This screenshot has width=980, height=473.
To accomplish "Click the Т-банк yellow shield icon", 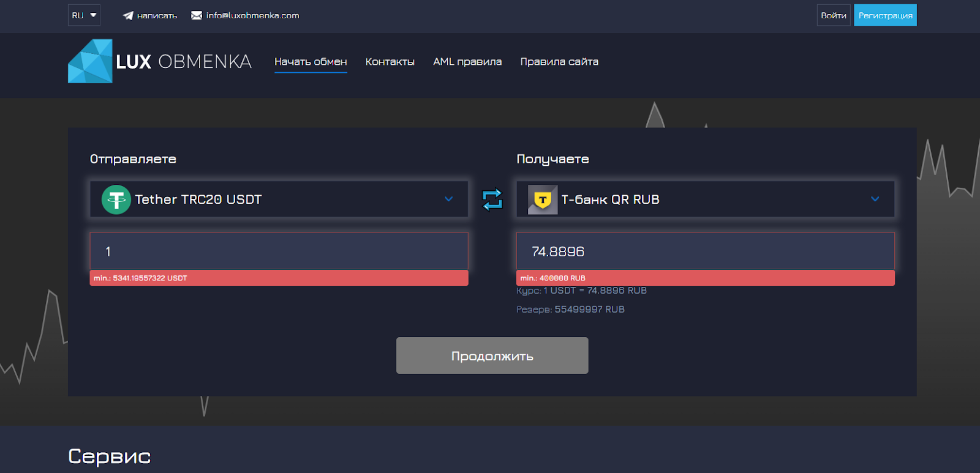I will 543,199.
